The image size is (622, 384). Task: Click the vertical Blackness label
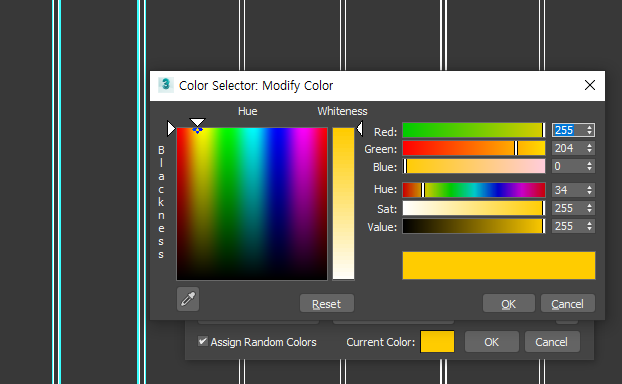[161, 202]
